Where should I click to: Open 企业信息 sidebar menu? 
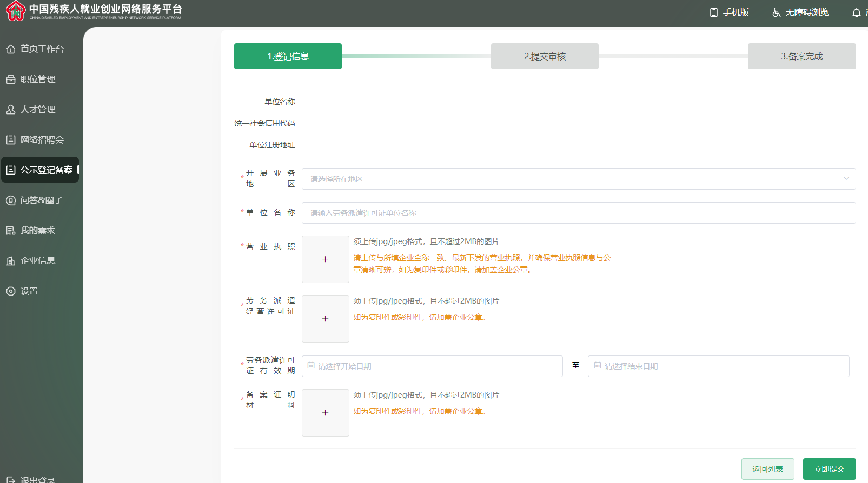38,261
